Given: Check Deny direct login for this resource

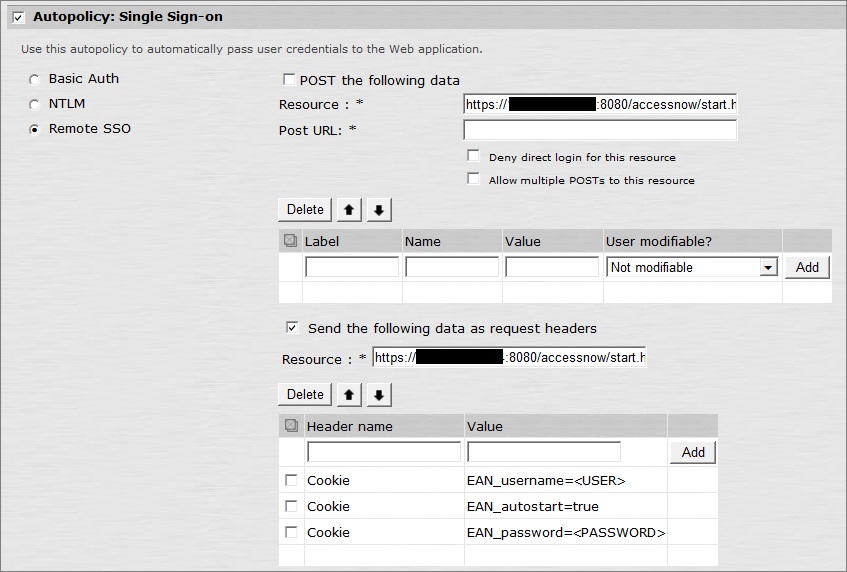Looking at the screenshot, I should (474, 156).
